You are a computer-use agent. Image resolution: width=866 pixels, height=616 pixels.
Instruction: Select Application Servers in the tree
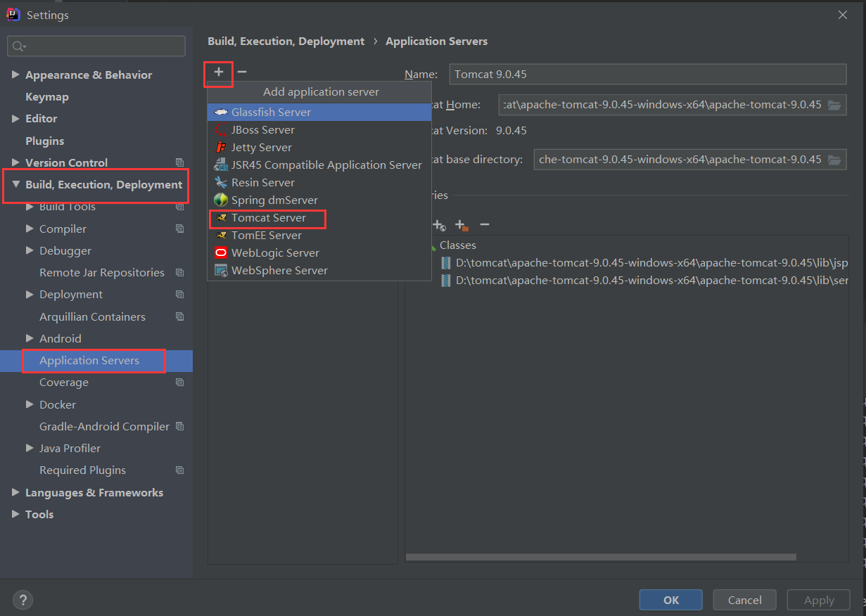click(x=96, y=361)
